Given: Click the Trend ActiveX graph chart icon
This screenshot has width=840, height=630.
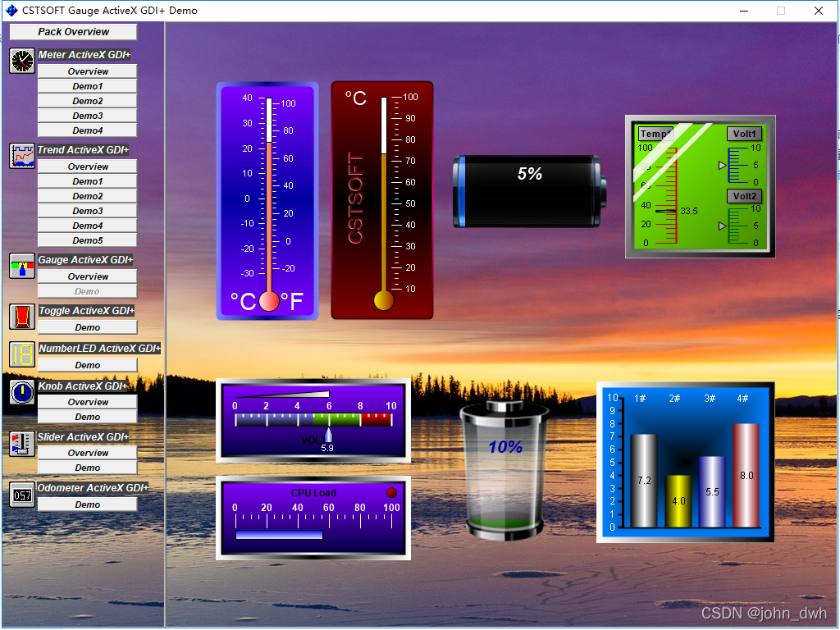Looking at the screenshot, I should coord(21,156).
